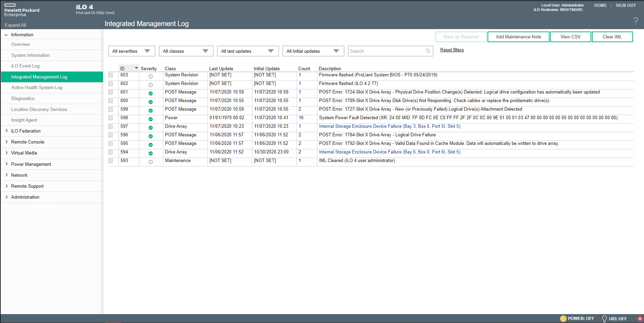Select the checkbox for log entry 598

coord(111,118)
